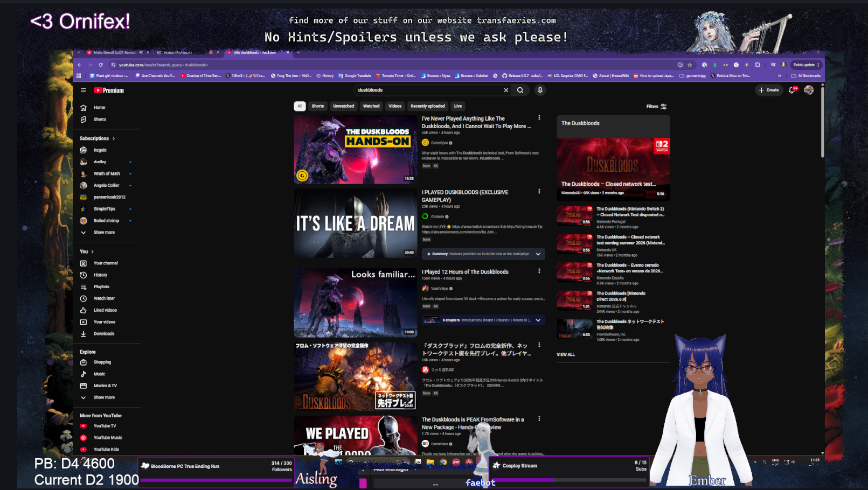Select the Live filter chip
The height and width of the screenshot is (490, 868).
coord(458,106)
